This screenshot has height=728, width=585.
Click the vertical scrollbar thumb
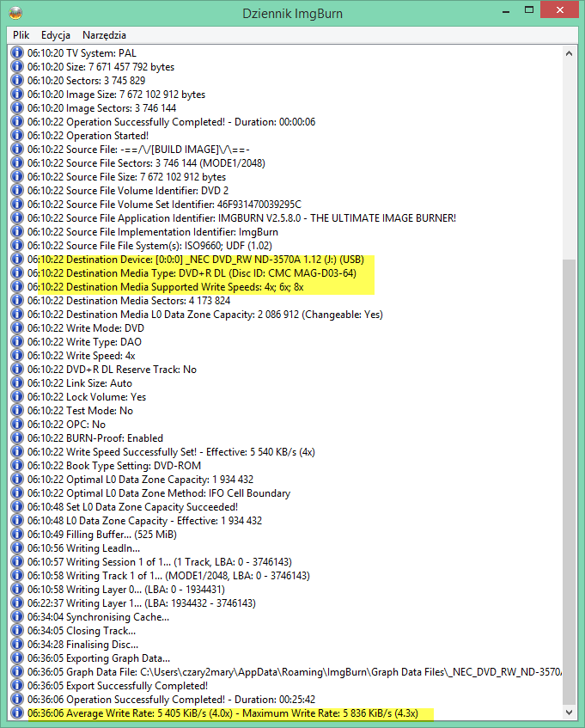tap(570, 481)
